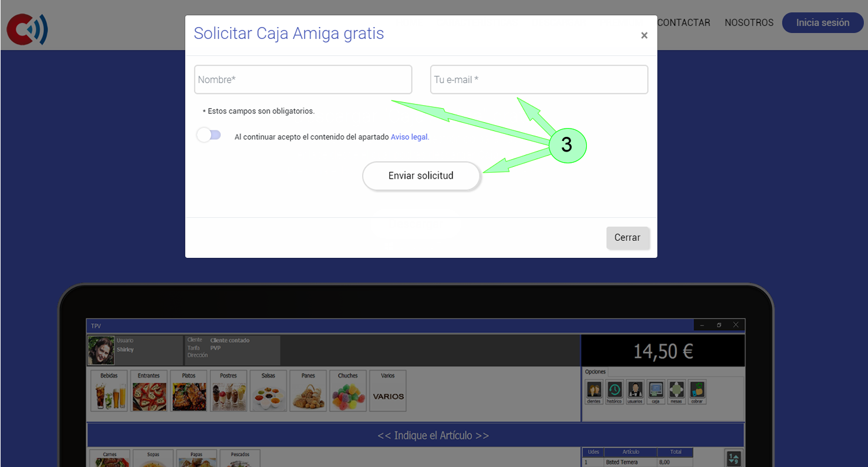Open the Aviso legal link

click(x=409, y=136)
